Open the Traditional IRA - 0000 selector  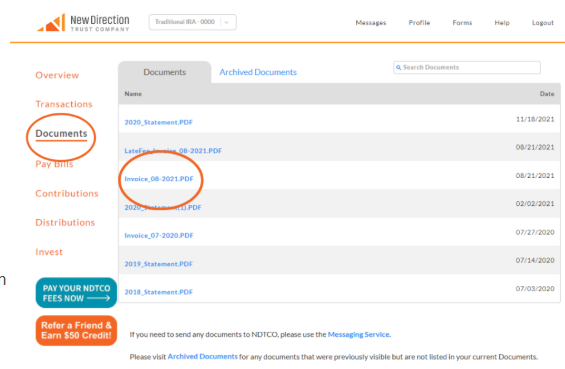tap(192, 22)
